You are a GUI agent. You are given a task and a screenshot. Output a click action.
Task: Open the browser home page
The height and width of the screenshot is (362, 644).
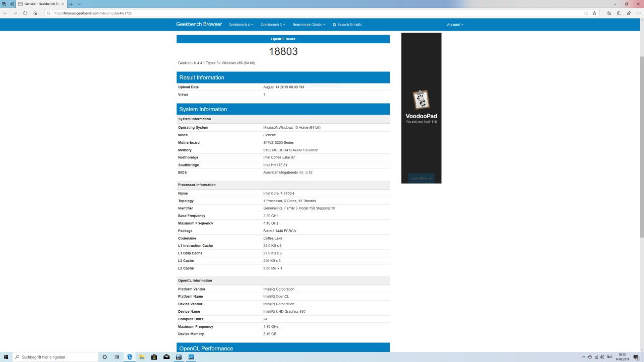pyautogui.click(x=35, y=13)
